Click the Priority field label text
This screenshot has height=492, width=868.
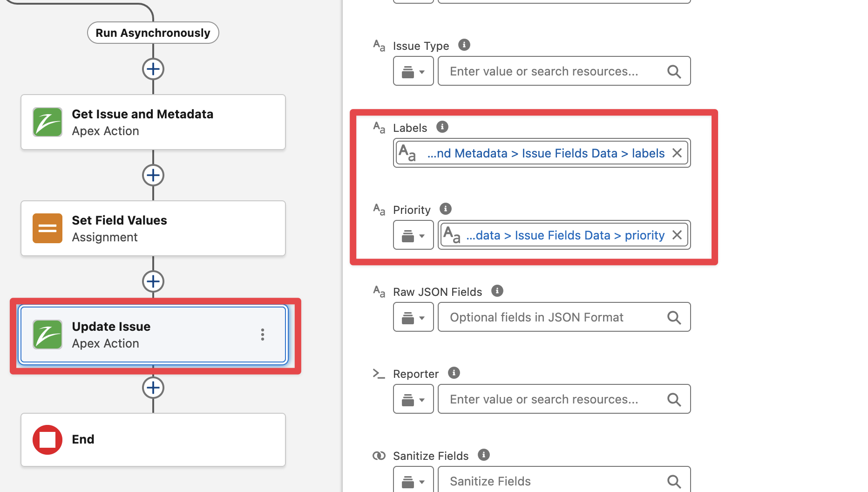(x=412, y=210)
